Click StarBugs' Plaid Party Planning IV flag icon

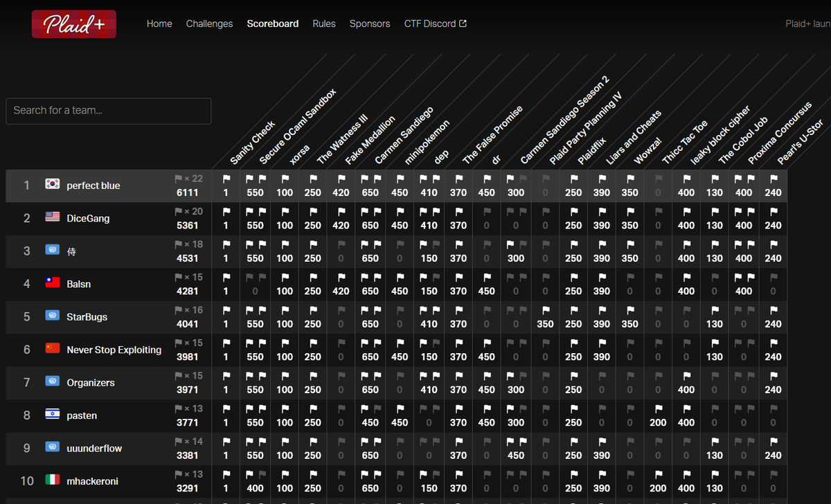(545, 310)
